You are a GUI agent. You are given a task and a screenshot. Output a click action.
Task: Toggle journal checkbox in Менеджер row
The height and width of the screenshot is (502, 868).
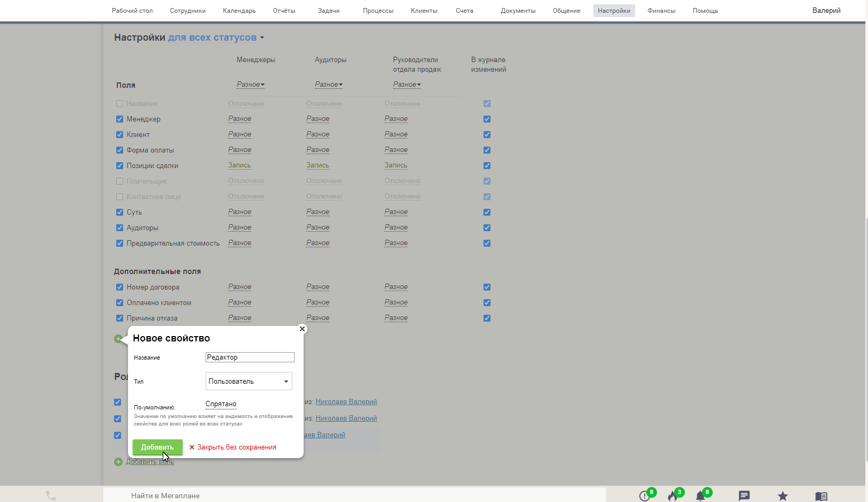487,119
